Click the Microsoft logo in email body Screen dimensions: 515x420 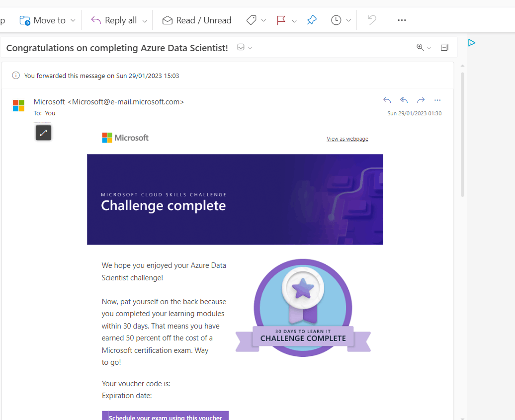(x=125, y=138)
